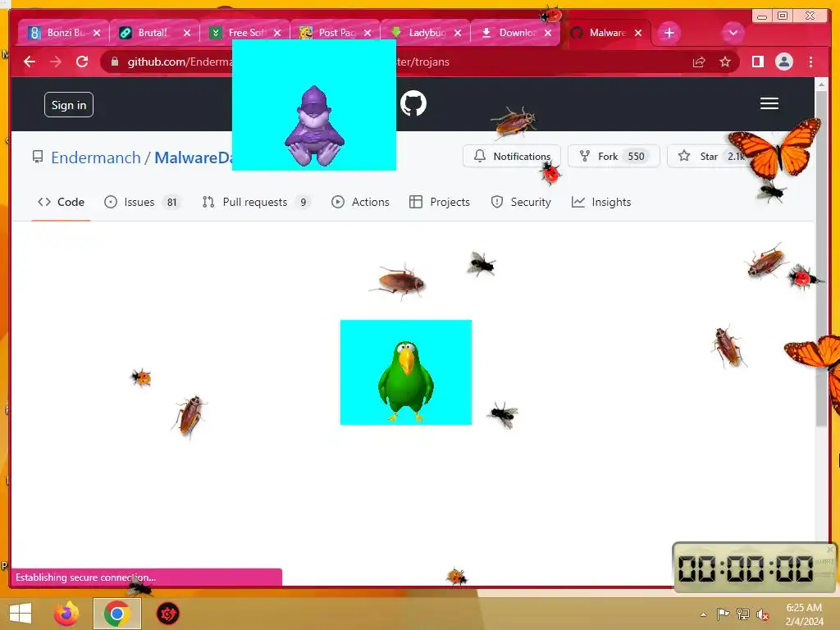Go back with the browser back arrow

pyautogui.click(x=30, y=62)
